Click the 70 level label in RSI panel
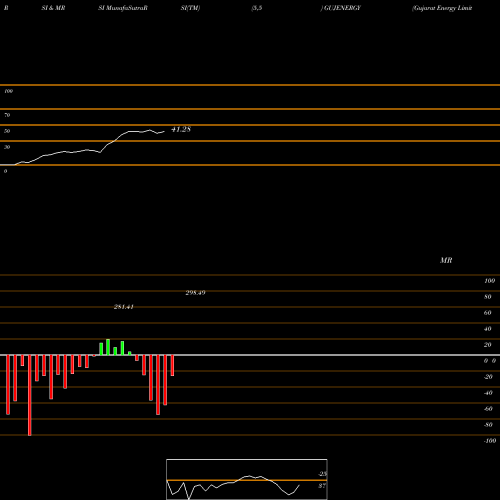This screenshot has height=500, width=500. pos(7,115)
